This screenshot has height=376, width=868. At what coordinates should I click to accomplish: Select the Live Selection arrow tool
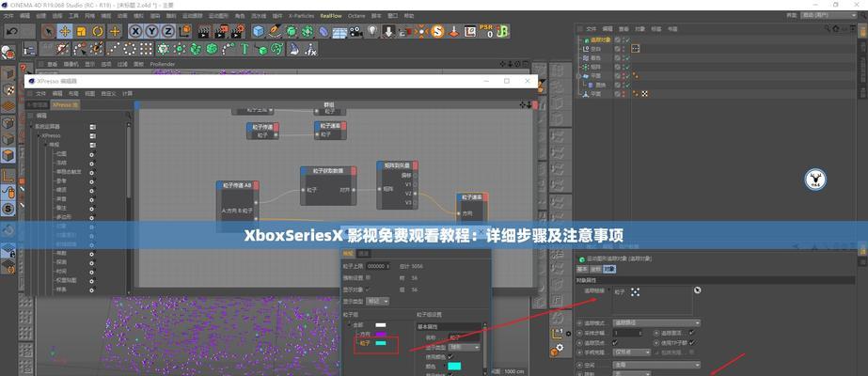pyautogui.click(x=49, y=32)
